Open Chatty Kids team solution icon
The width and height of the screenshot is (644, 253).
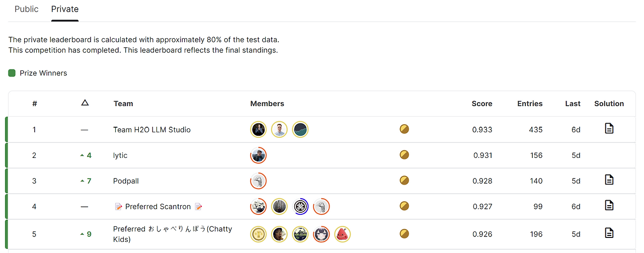609,233
